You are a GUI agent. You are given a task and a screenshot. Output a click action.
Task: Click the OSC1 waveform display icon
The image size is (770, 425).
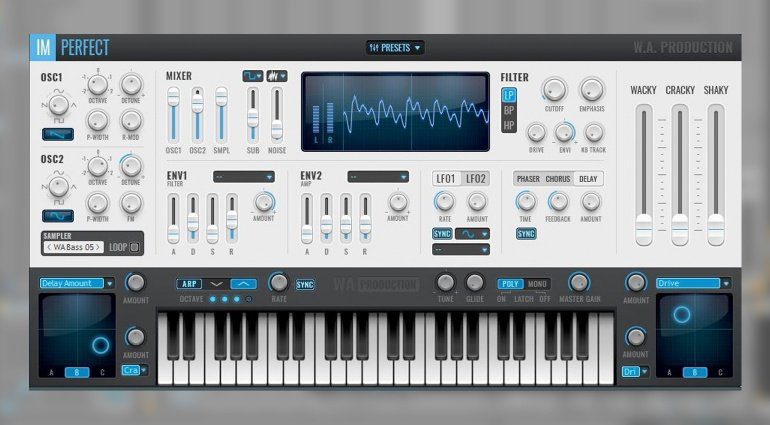58,134
